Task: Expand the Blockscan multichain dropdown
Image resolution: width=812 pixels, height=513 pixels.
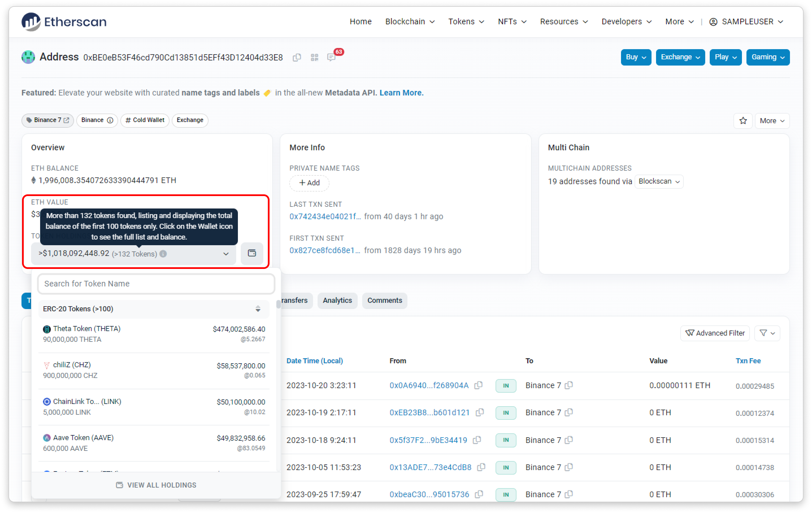Action: tap(659, 181)
